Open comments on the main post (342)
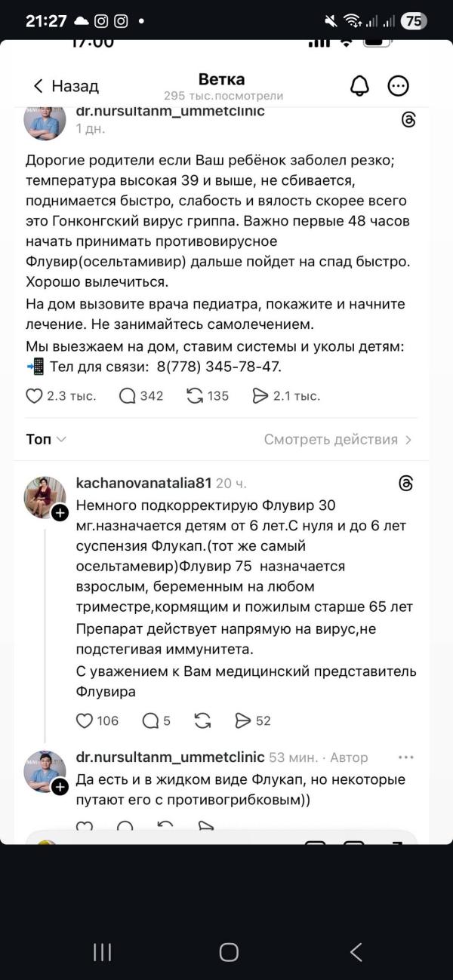 pos(128,395)
